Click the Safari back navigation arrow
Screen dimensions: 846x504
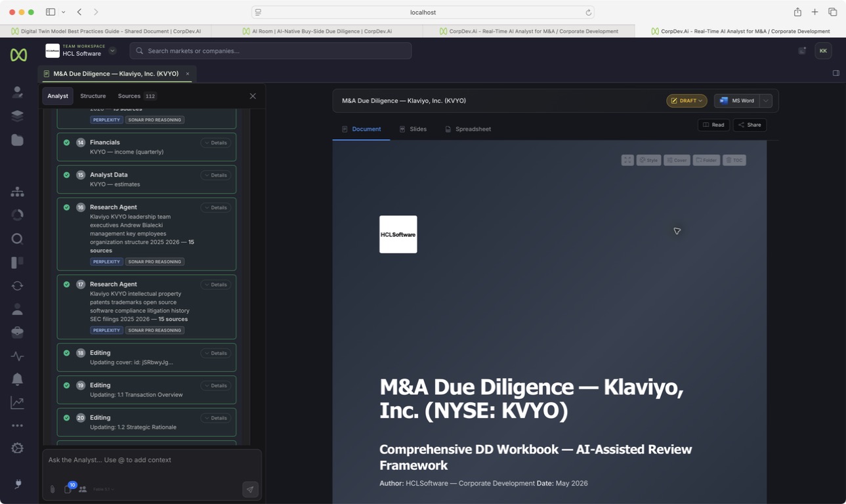(79, 12)
